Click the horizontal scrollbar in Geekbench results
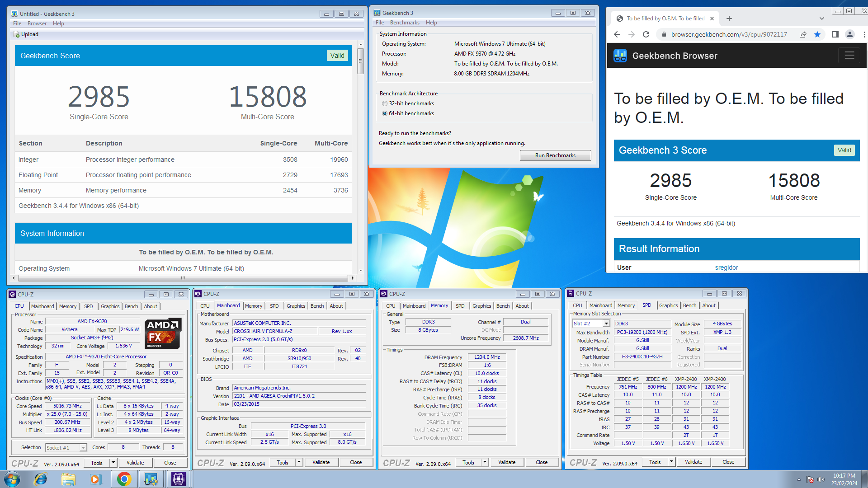Image resolution: width=868 pixels, height=488 pixels. pos(183,278)
